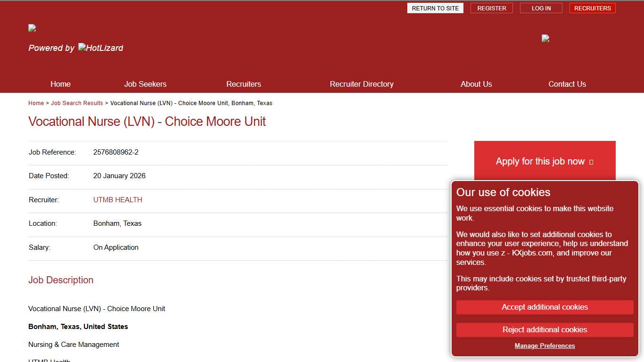644x362 pixels.
Task: Click the broken site logo image placeholder
Action: [32, 28]
